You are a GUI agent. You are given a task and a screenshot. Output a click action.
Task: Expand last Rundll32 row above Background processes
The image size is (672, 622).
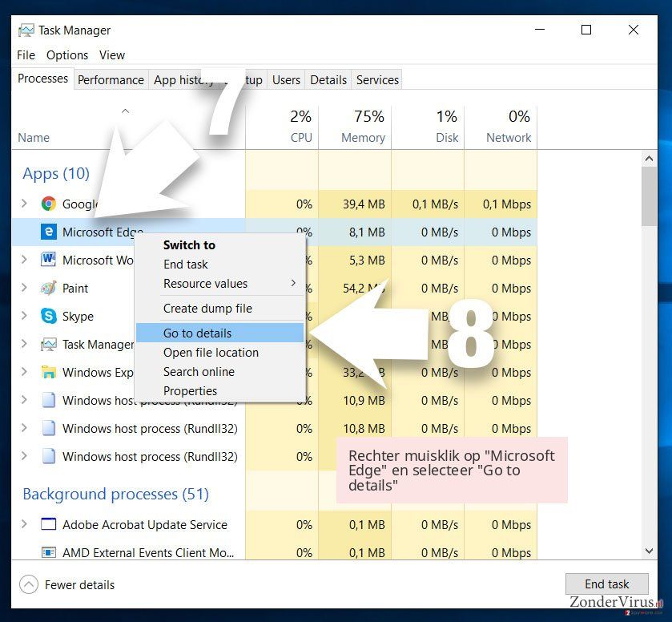coord(24,456)
